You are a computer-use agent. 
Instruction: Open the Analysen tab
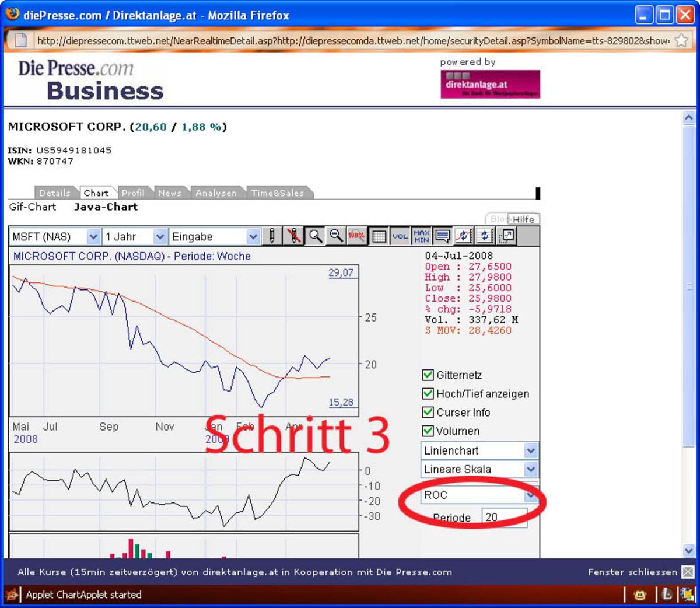(216, 193)
